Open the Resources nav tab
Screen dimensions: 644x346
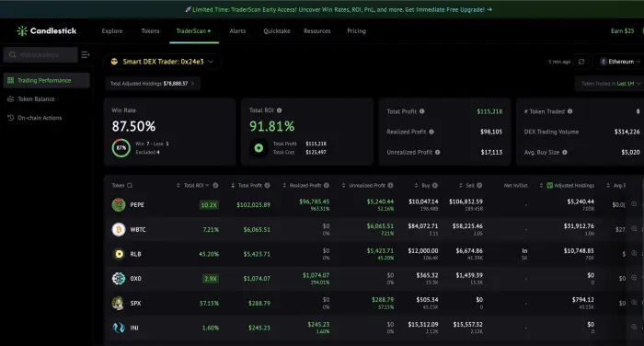tap(317, 30)
